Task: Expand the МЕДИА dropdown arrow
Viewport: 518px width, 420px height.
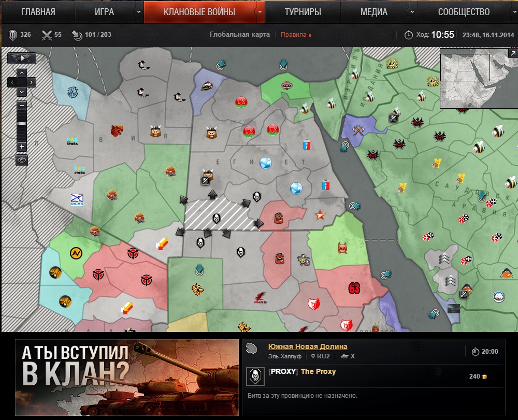Action: pyautogui.click(x=412, y=12)
